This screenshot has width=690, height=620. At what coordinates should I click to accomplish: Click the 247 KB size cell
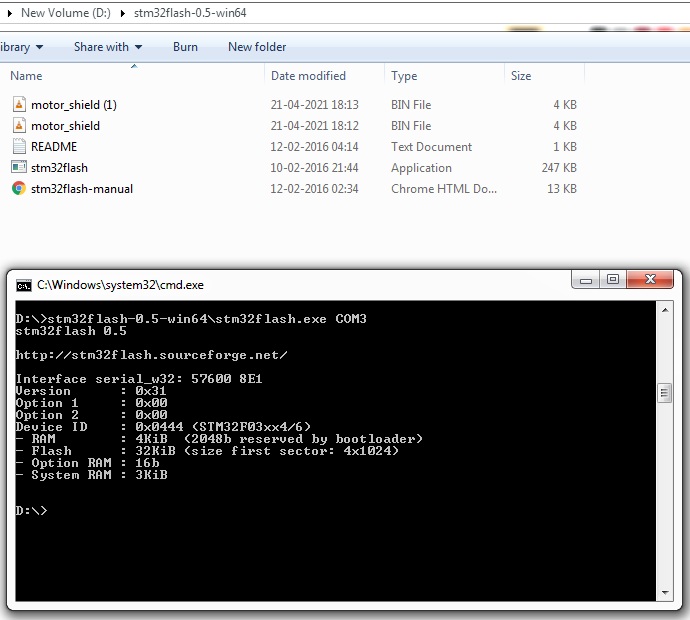(x=559, y=168)
